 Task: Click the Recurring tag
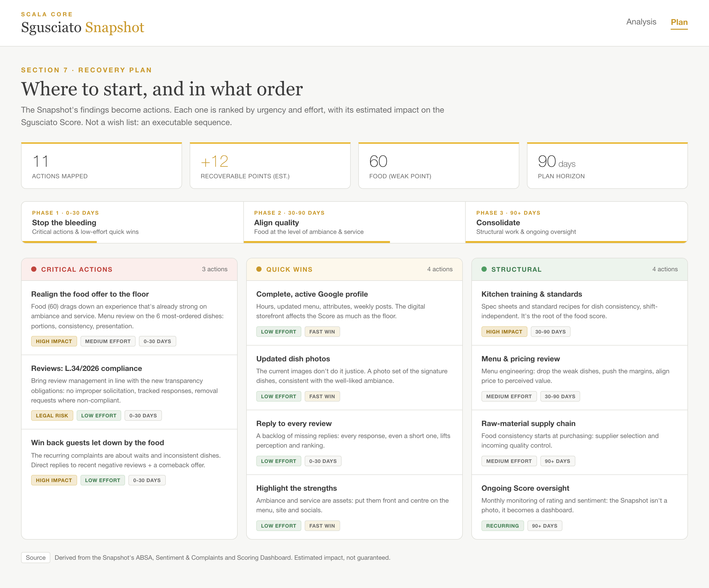(502, 526)
